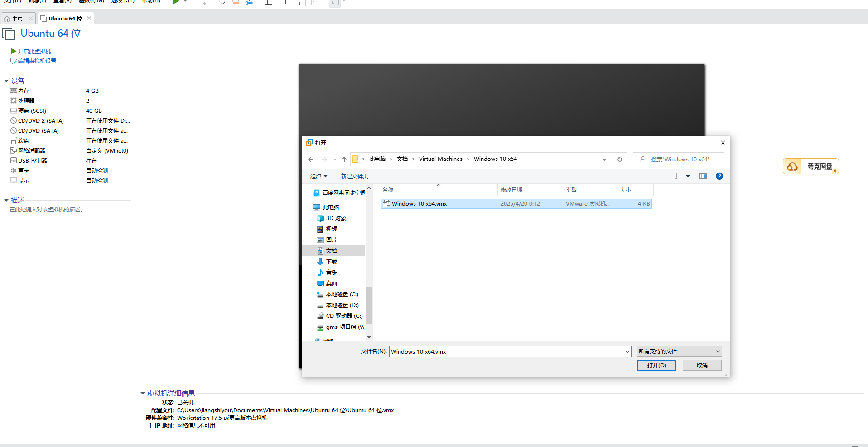
Task: Click the 处理器 processor device icon
Action: [14, 101]
